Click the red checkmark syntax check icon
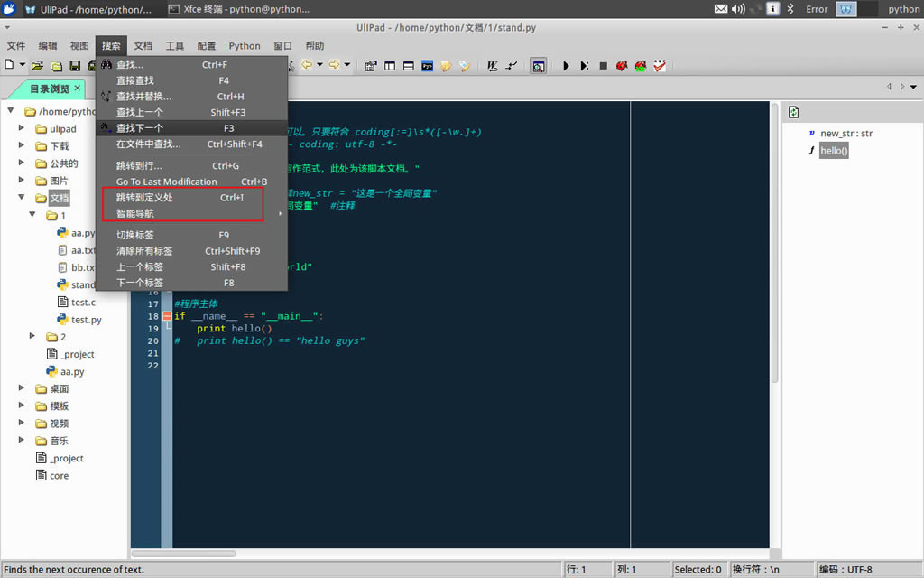This screenshot has width=924, height=578. [660, 66]
